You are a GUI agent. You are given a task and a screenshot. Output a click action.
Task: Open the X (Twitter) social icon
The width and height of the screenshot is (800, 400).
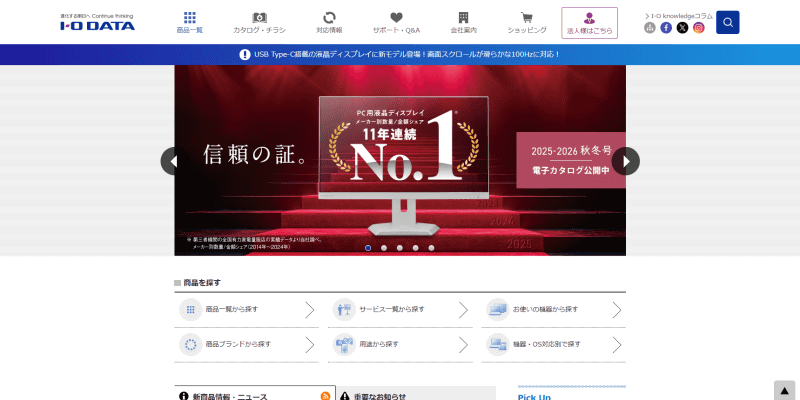pos(682,28)
